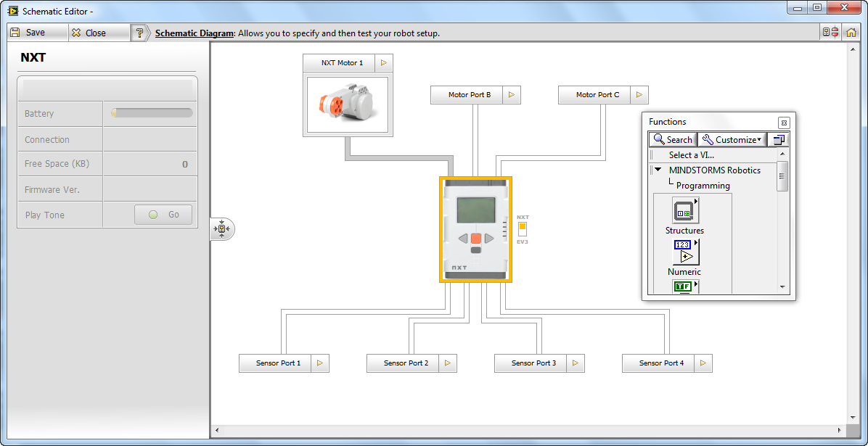Click the diagram vertical scrollbar up arrow
This screenshot has width=868, height=446.
(x=851, y=48)
